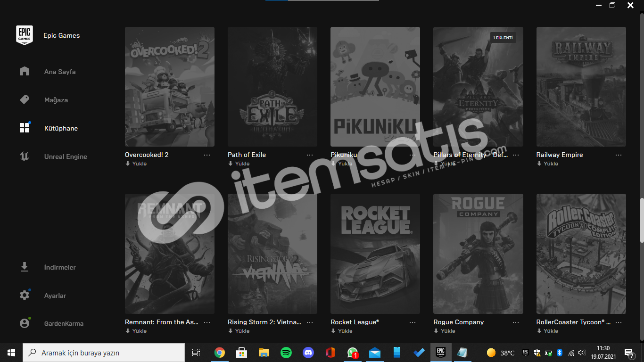Open Mail app from taskbar
The height and width of the screenshot is (362, 644).
(x=374, y=353)
